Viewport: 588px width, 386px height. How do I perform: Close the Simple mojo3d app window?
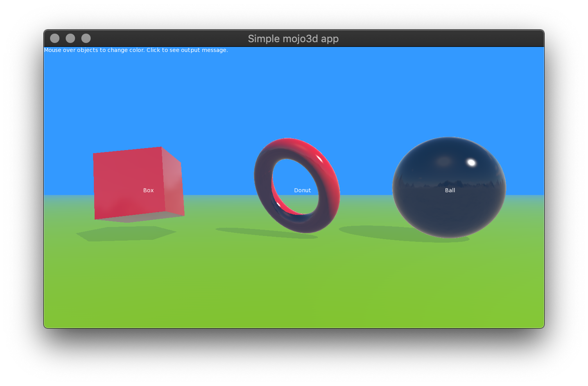[x=55, y=38]
